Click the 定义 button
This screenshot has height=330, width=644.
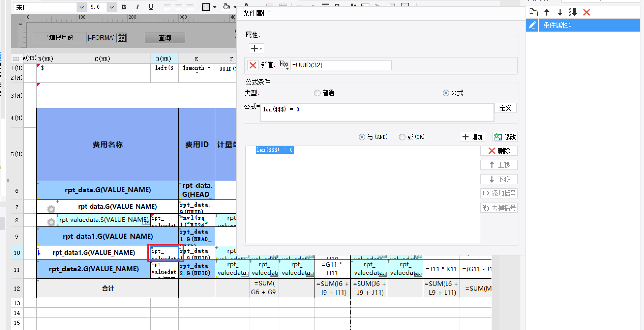coord(505,108)
